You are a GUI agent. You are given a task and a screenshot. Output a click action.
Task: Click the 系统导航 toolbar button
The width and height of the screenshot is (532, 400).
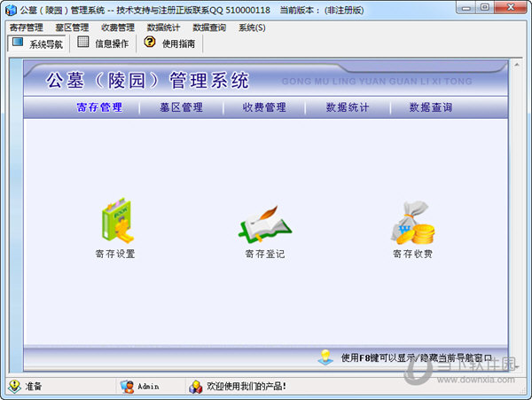coord(37,43)
